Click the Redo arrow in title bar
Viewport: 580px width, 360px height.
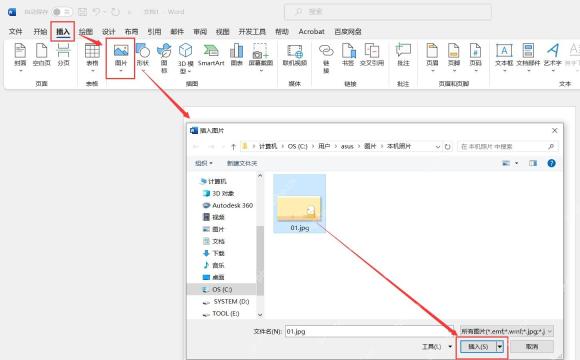click(x=115, y=12)
